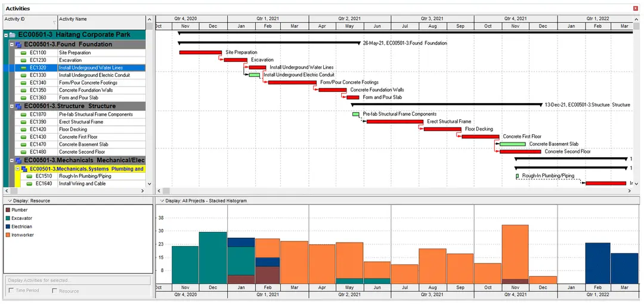
Task: Click the Plumber legend color swatch
Action: (x=8, y=210)
